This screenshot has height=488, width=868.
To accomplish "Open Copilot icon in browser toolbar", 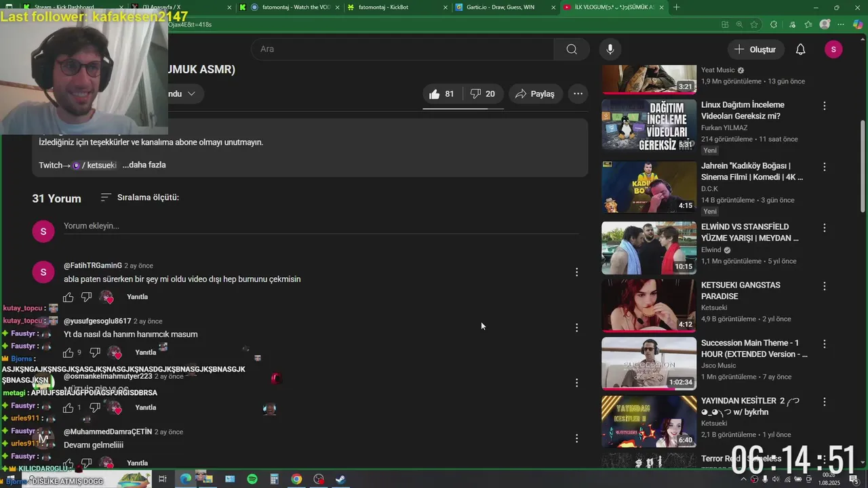I will (x=858, y=24).
